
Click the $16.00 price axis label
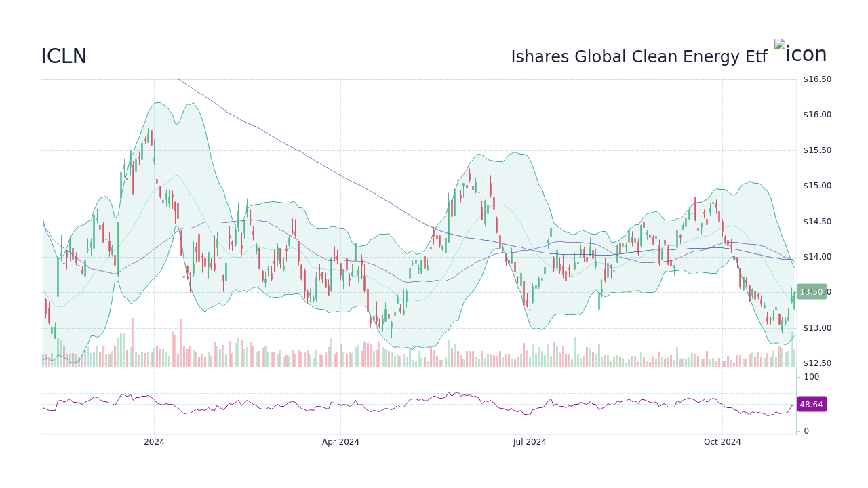pyautogui.click(x=817, y=115)
